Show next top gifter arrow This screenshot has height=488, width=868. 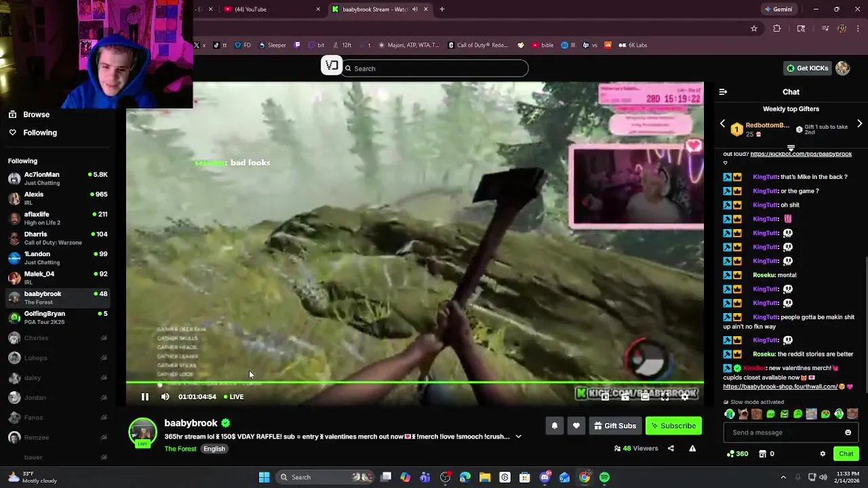[x=859, y=124]
